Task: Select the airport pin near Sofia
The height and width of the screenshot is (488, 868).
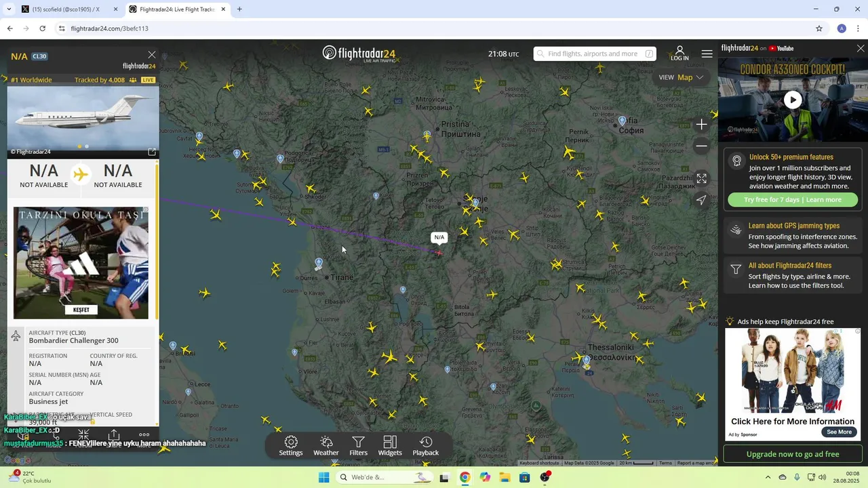Action: pyautogui.click(x=622, y=121)
